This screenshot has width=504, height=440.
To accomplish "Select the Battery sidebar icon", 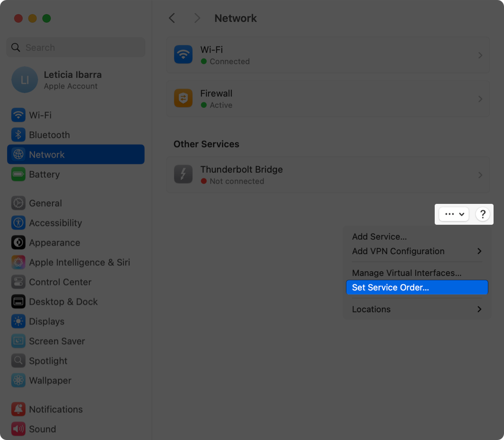I will [x=19, y=174].
